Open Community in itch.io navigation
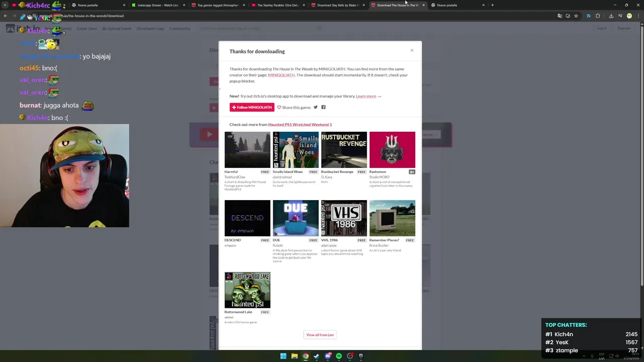 (180, 29)
